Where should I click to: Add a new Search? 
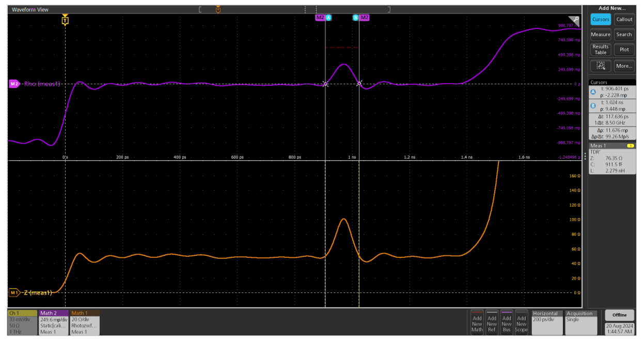pyautogui.click(x=624, y=35)
